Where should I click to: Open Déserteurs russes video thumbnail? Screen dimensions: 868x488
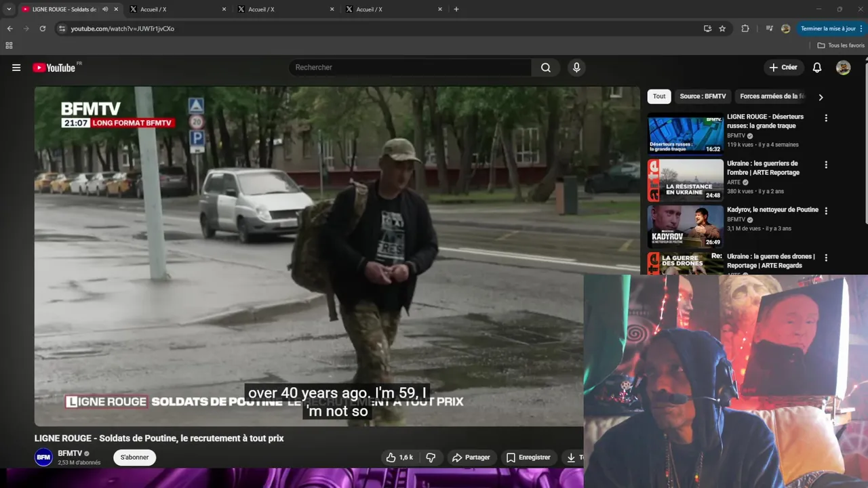(x=686, y=135)
